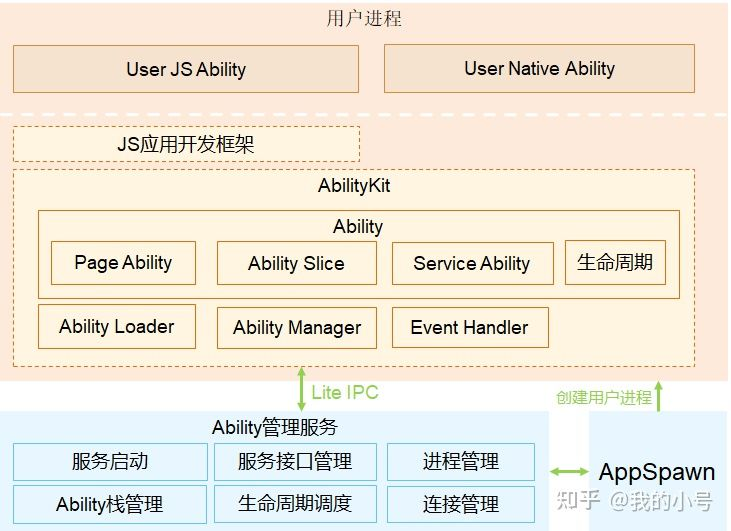Select the Ability Loader block
Viewport: 731px width, 531px height.
point(117,326)
